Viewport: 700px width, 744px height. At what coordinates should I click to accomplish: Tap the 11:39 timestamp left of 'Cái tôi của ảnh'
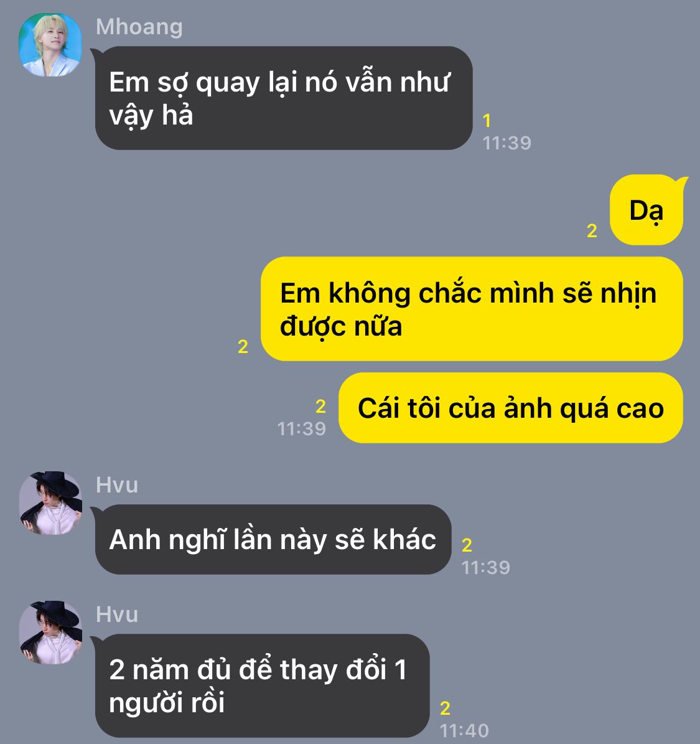pyautogui.click(x=301, y=429)
